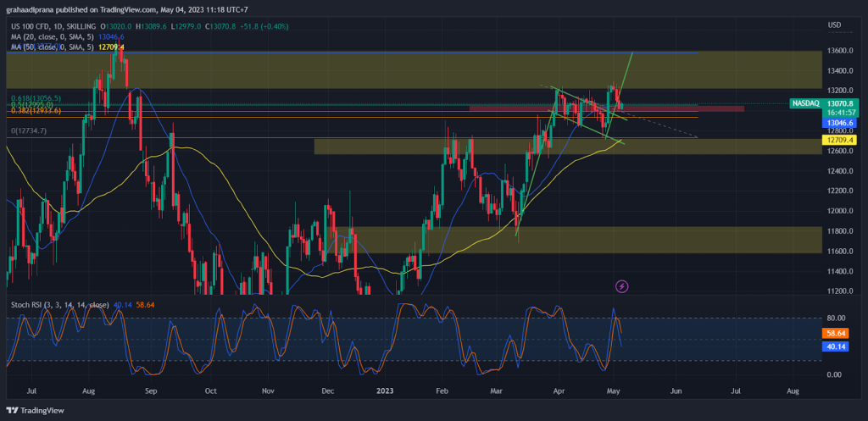Click the '12000.0' price axis label
This screenshot has width=868, height=421.
pyautogui.click(x=840, y=211)
